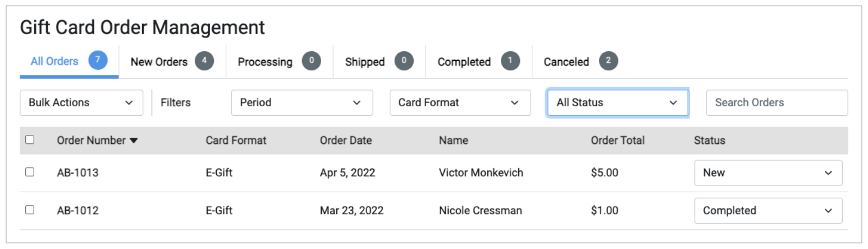This screenshot has width=868, height=249.
Task: Open the Bulk Actions dropdown
Action: (81, 103)
